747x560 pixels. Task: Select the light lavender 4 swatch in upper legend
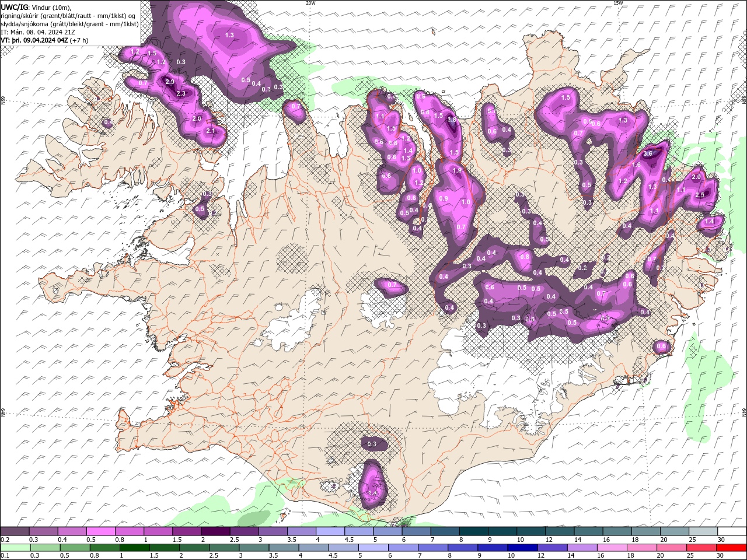point(330,531)
